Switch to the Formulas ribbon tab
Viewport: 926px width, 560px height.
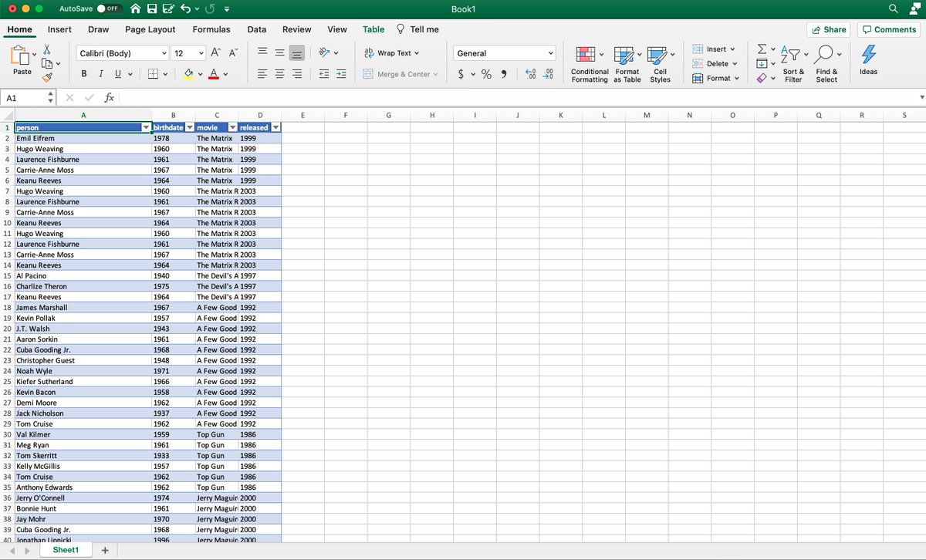click(211, 29)
